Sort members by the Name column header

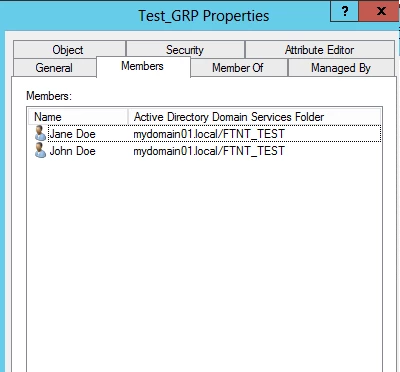coord(78,117)
